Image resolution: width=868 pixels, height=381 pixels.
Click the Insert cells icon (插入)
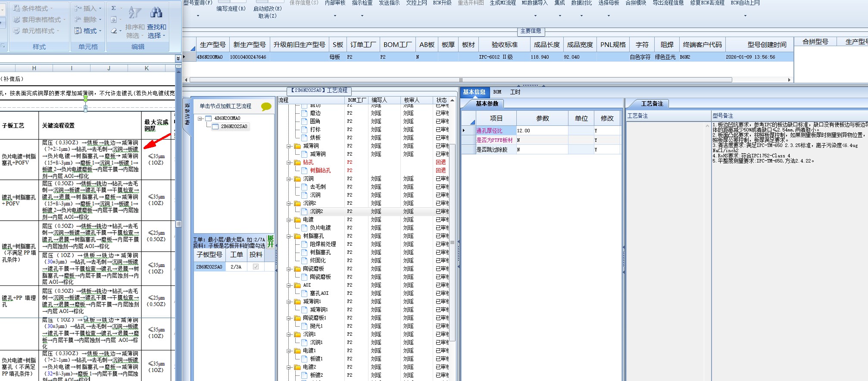click(x=78, y=8)
